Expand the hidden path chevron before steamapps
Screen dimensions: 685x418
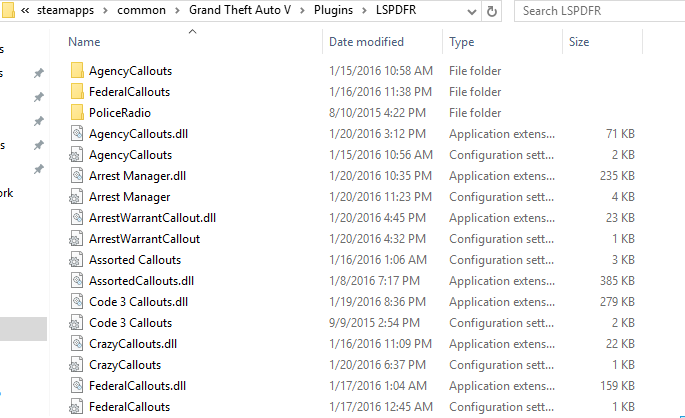tap(25, 10)
